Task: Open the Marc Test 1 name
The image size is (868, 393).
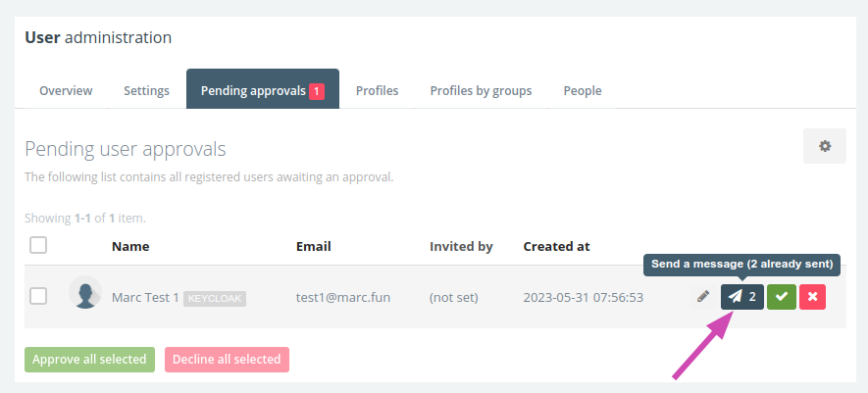Action: click(145, 298)
